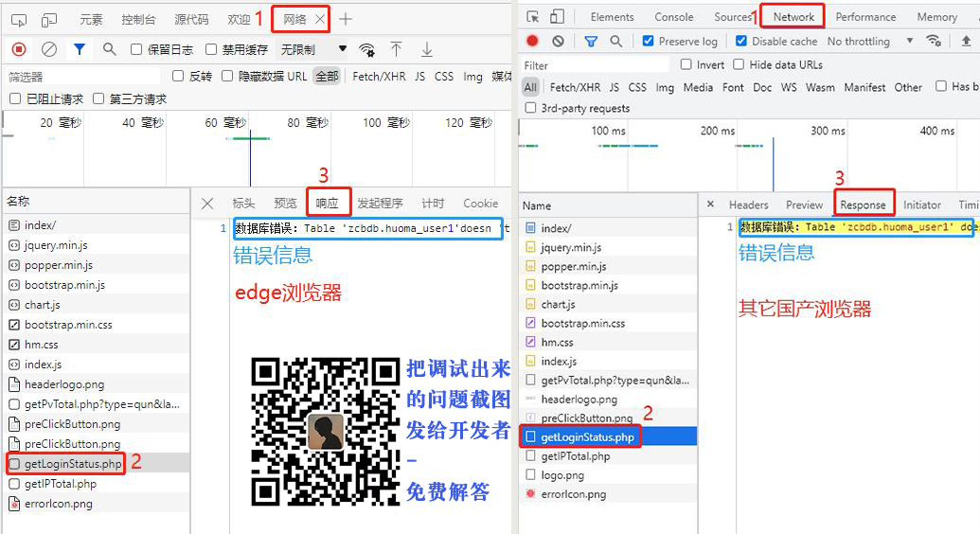Expand the No throttling dropdown

point(870,42)
